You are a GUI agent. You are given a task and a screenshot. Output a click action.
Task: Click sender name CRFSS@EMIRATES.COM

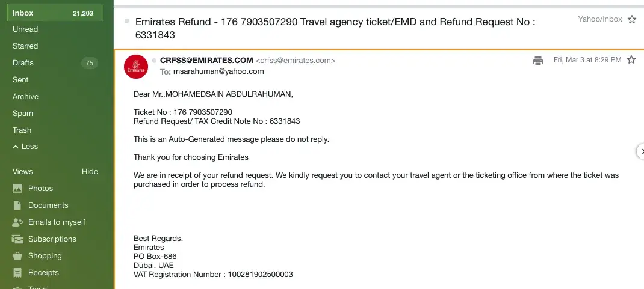[x=206, y=60]
